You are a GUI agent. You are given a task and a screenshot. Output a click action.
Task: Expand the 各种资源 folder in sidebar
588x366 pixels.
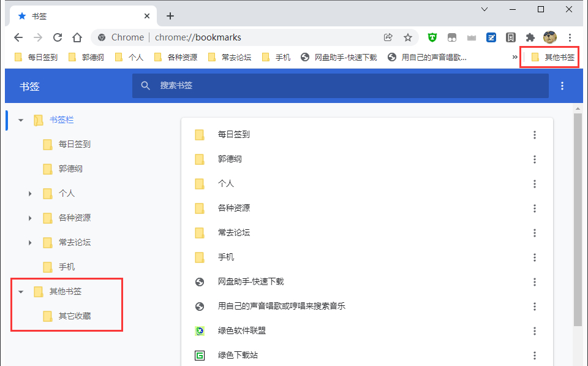(x=30, y=218)
